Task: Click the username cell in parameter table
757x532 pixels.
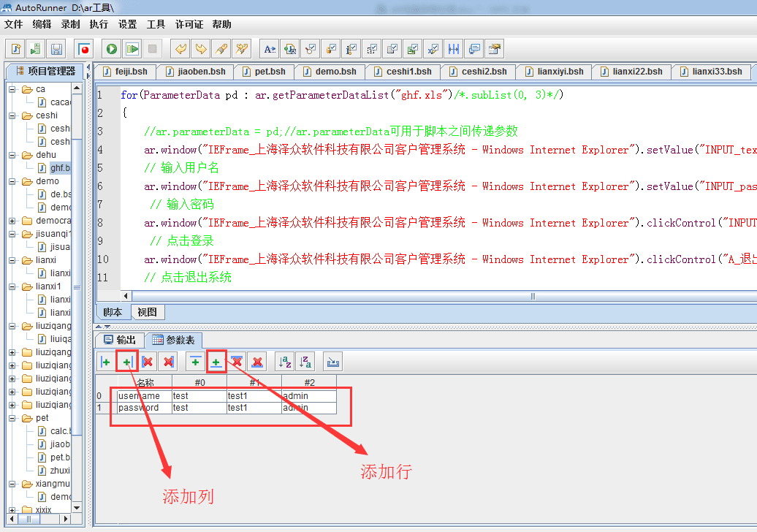Action: coord(145,396)
